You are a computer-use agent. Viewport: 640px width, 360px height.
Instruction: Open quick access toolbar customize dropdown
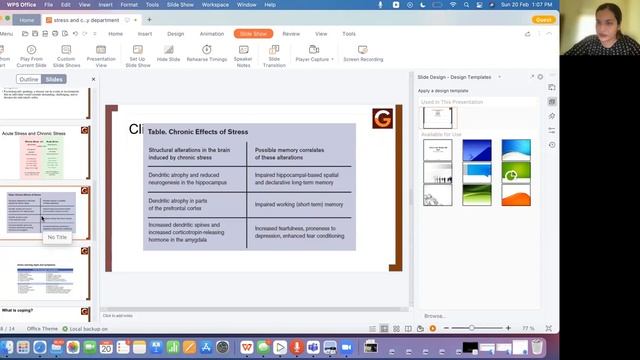[x=95, y=34]
